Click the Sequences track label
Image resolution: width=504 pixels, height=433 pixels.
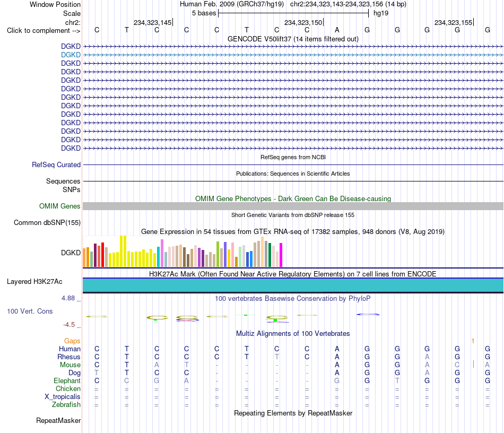(63, 181)
